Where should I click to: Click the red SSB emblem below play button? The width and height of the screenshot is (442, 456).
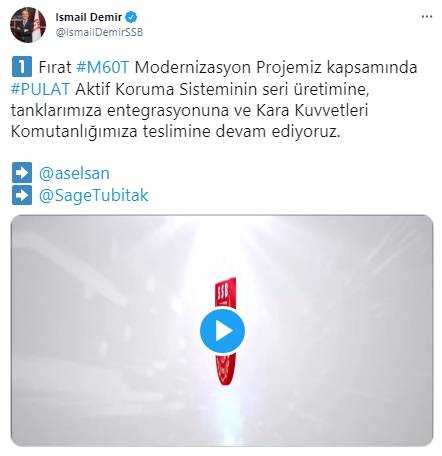coord(226,368)
